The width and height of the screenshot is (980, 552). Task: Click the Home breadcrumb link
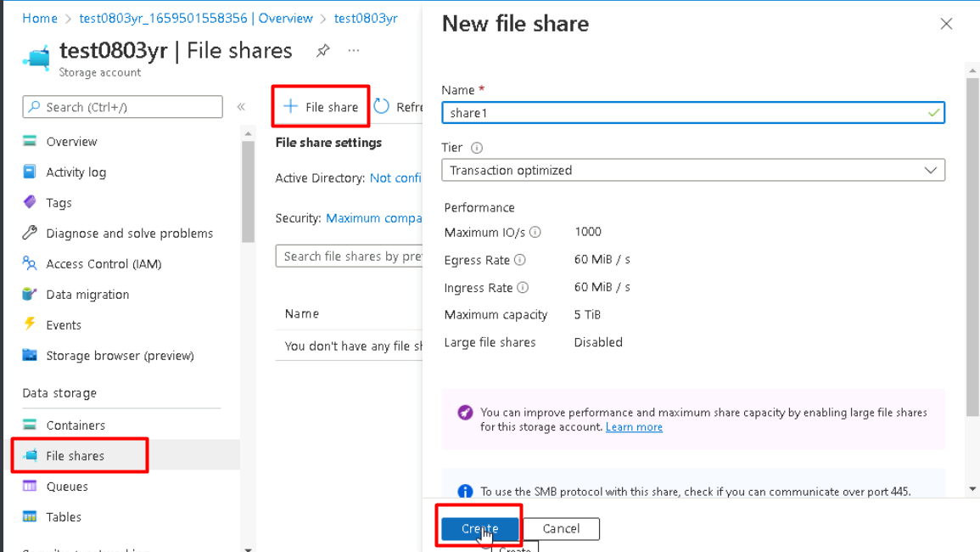click(40, 18)
